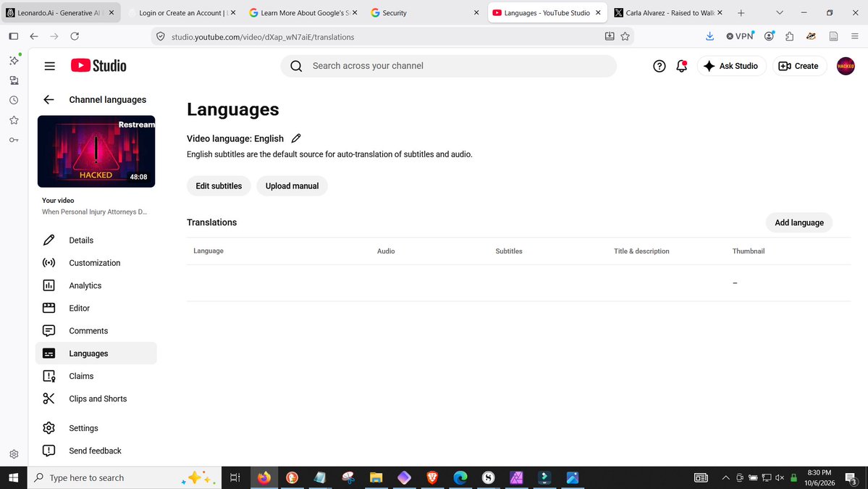The image size is (868, 489).
Task: Expand the list all tabs chevron
Action: [780, 13]
